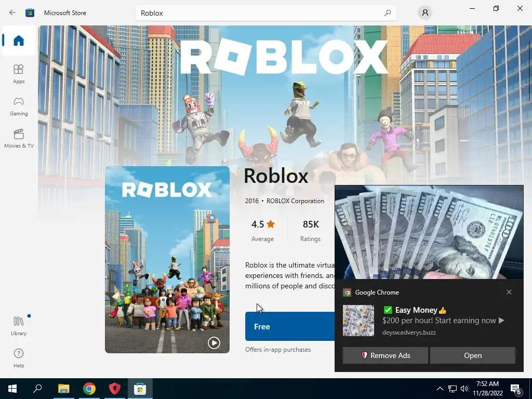Open the red shield app on taskbar
Viewport: 532px width, 399px height.
pos(115,389)
